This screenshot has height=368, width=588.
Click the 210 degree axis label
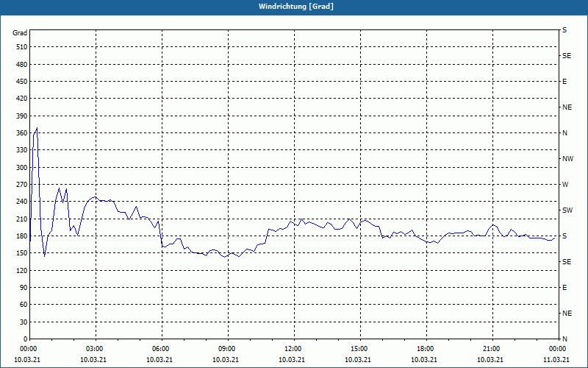point(22,219)
